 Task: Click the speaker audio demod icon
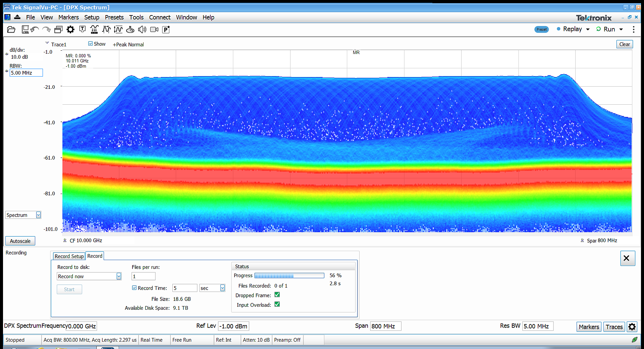coord(142,30)
